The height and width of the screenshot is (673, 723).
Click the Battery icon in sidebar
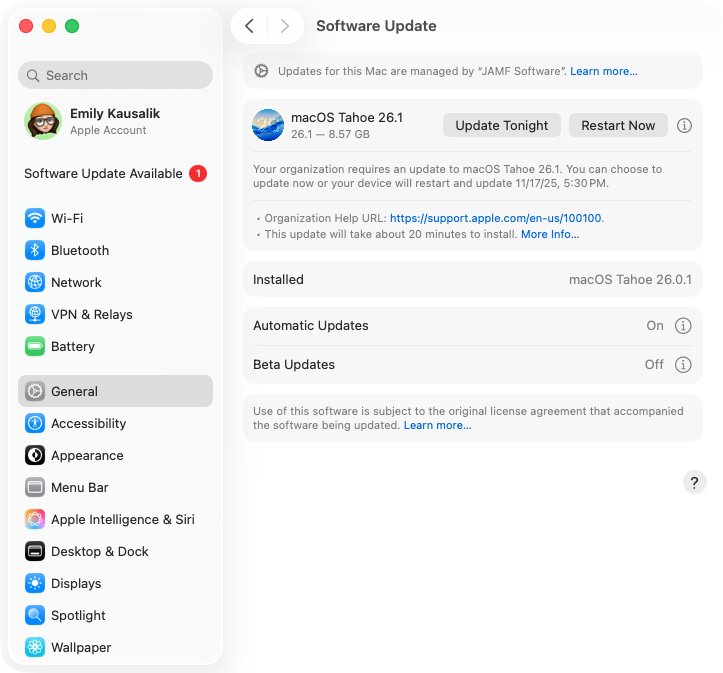tap(35, 346)
